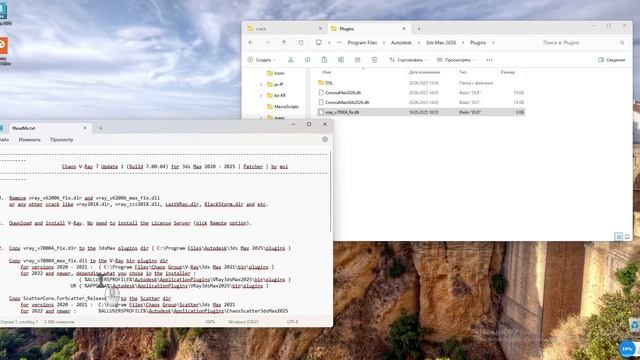Open the Создать dropdown
Screen dimensions: 640x360
click(x=261, y=60)
